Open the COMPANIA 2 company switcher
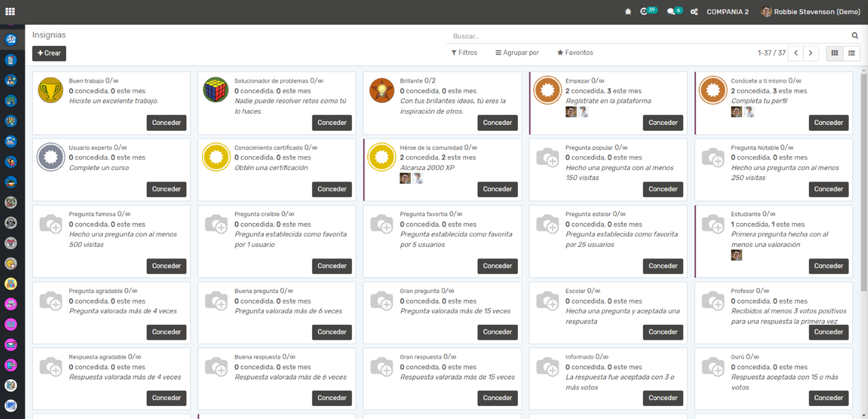 (x=727, y=11)
